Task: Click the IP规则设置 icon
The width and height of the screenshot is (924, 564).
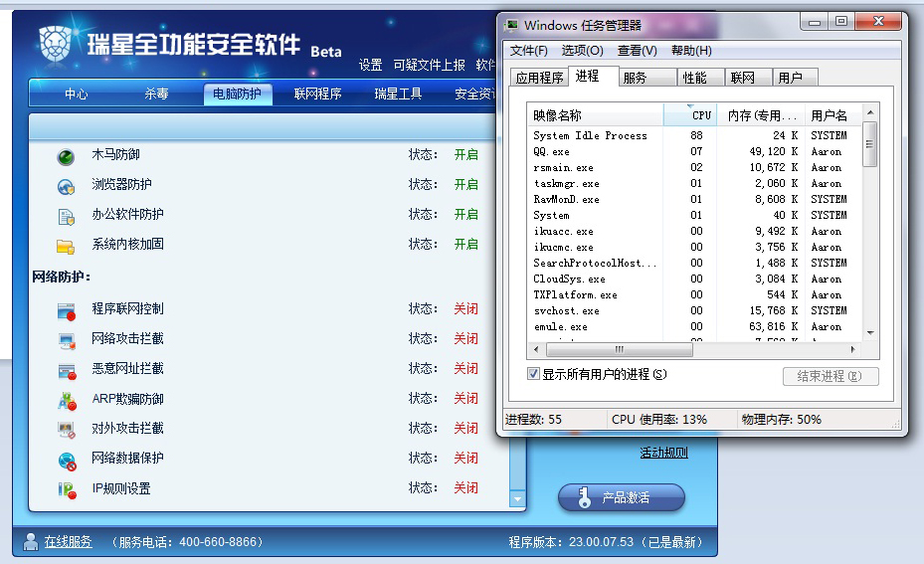Action: tap(67, 490)
